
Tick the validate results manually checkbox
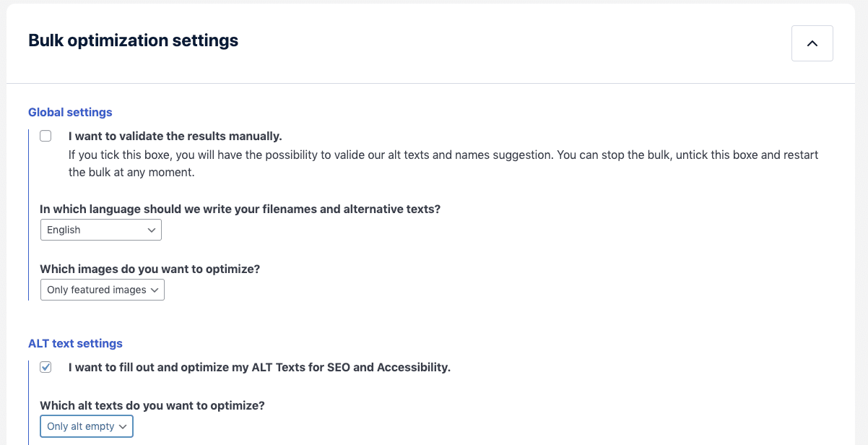(45, 136)
